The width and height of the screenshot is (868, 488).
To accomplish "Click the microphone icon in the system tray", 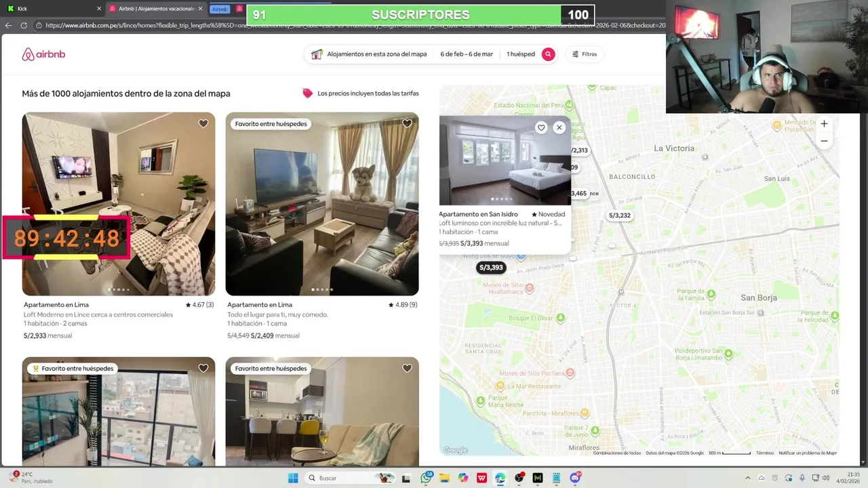I will click(802, 478).
